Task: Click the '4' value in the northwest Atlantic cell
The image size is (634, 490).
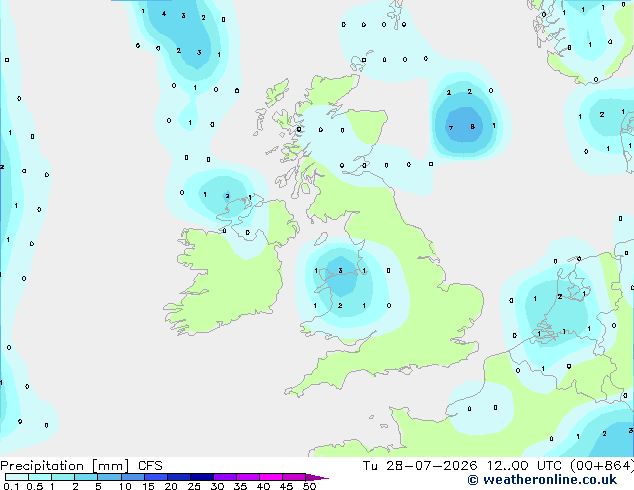Action: click(163, 14)
